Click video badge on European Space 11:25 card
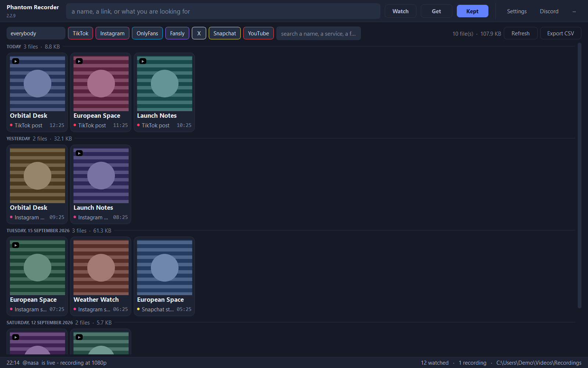This screenshot has width=588, height=368. coord(79,61)
